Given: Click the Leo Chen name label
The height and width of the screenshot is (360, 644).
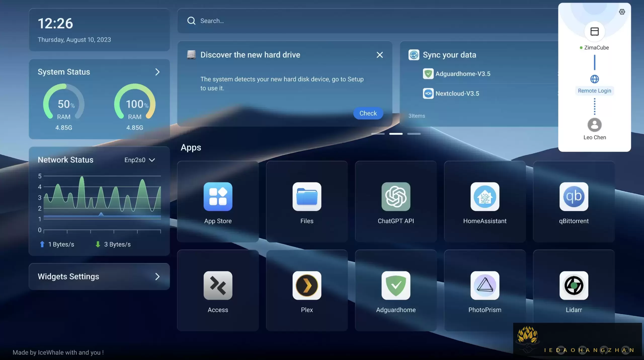Looking at the screenshot, I should (x=594, y=137).
